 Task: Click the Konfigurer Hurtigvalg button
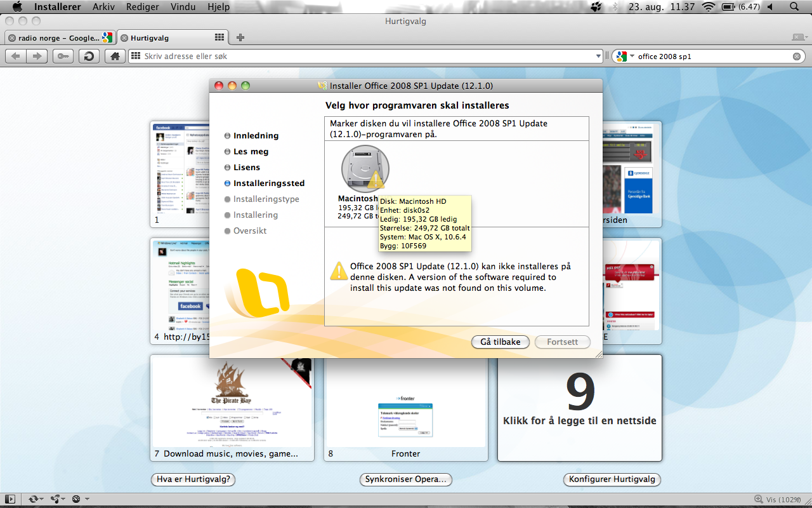pyautogui.click(x=612, y=479)
